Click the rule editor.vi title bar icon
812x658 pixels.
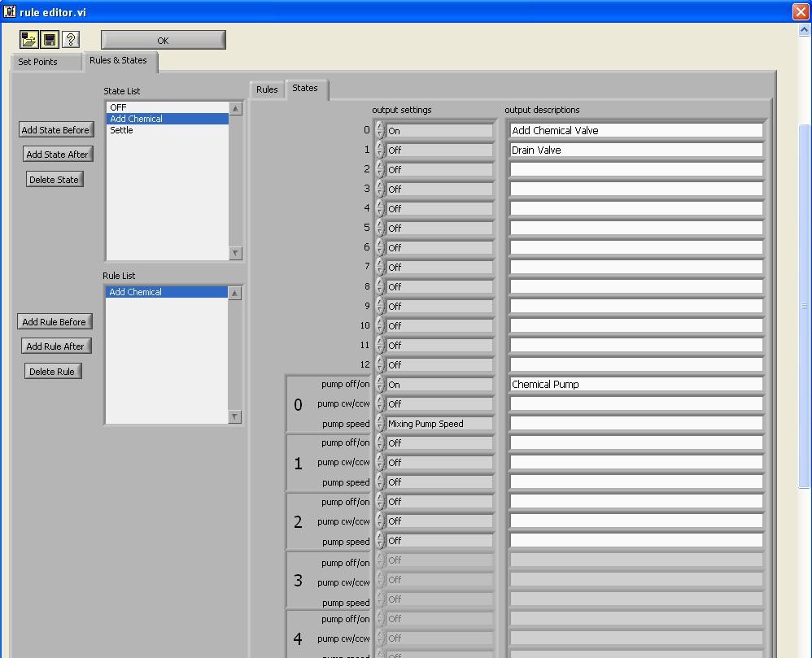pos(9,11)
